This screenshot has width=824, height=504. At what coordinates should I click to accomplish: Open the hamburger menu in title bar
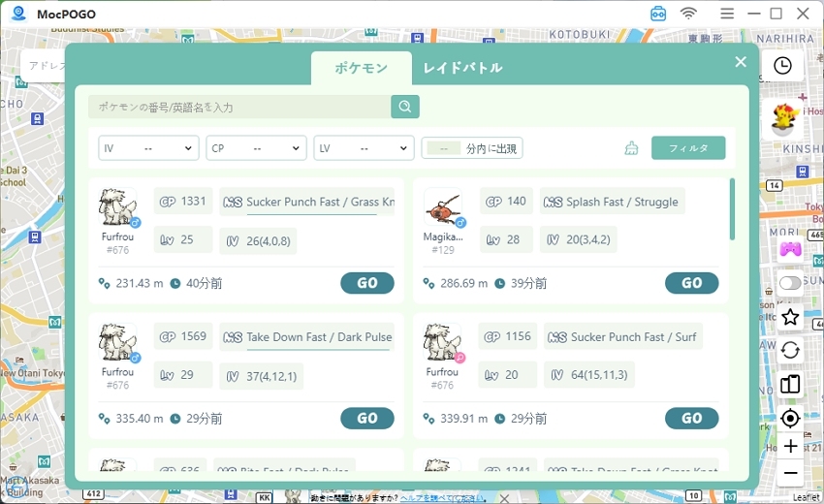[x=727, y=14]
